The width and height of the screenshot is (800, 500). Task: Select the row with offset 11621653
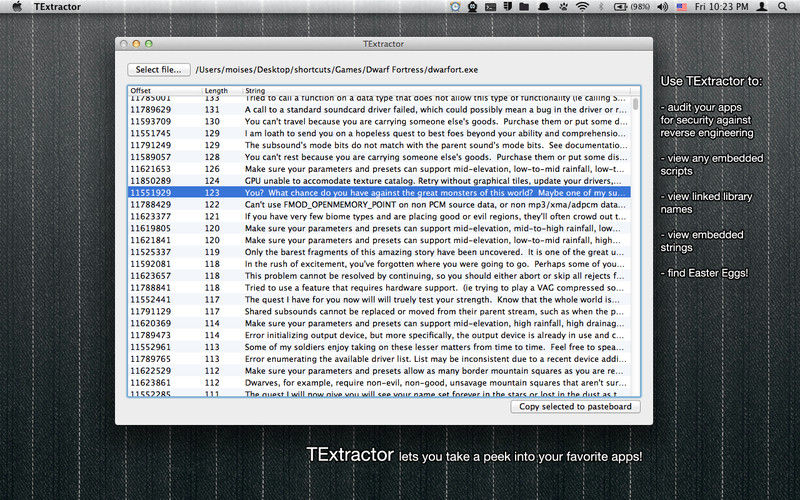click(379, 169)
